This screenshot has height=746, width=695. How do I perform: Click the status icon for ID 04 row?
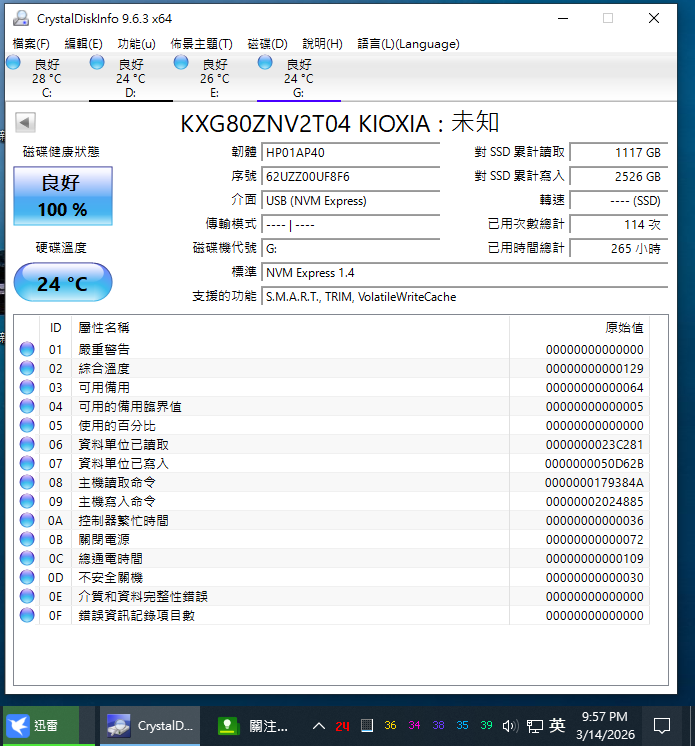pos(27,406)
